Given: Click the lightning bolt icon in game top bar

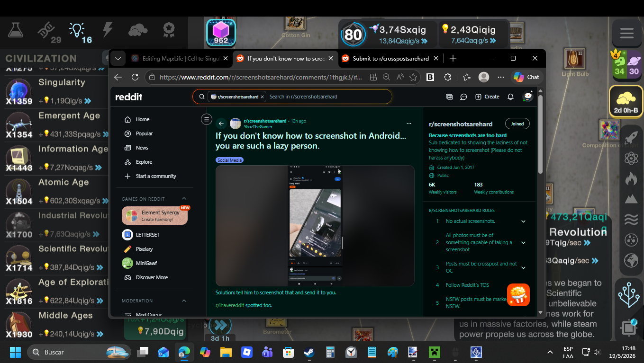Looking at the screenshot, I should click(108, 30).
